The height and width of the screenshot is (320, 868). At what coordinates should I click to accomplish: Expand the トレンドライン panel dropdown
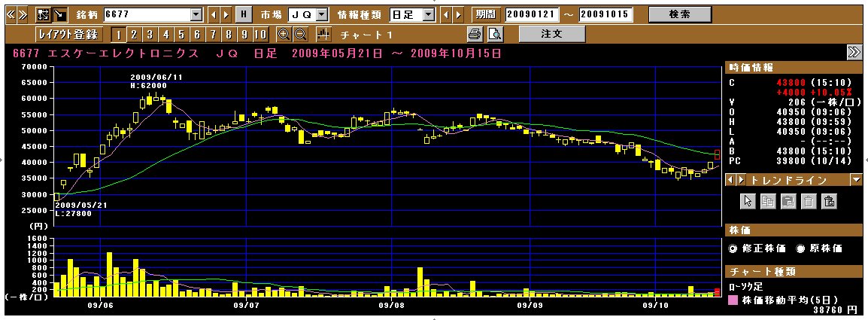(x=857, y=180)
